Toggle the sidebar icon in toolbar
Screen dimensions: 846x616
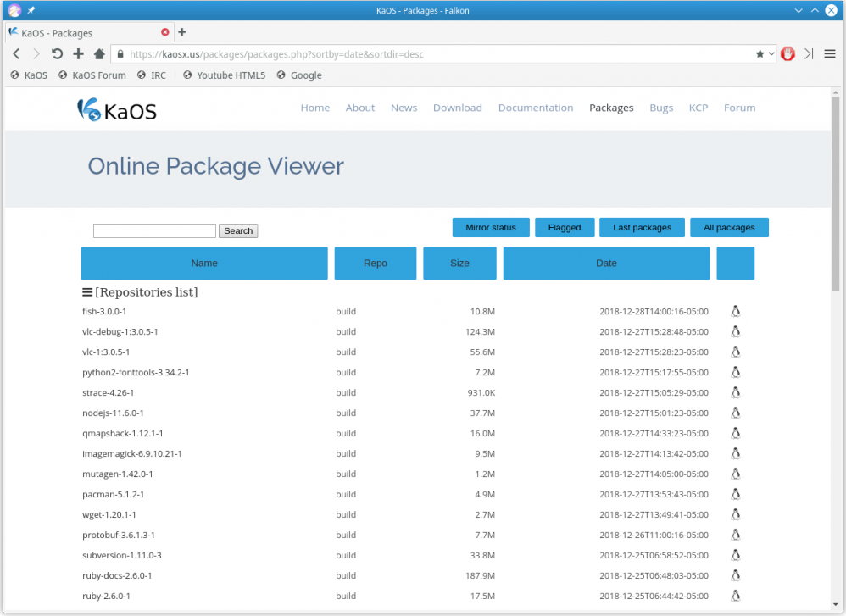click(x=809, y=54)
